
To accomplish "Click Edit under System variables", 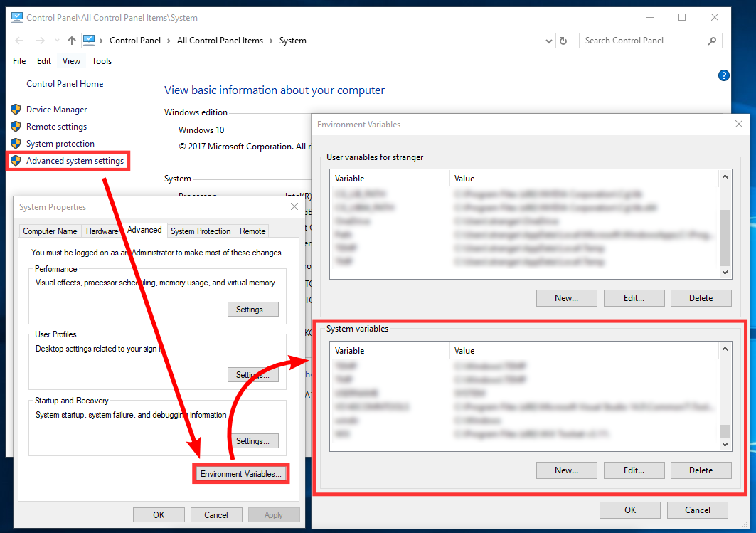I will click(634, 470).
